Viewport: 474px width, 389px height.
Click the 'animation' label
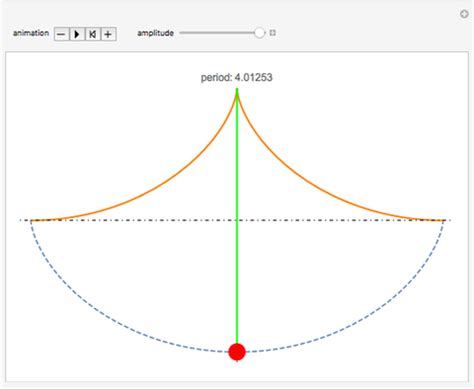(31, 33)
